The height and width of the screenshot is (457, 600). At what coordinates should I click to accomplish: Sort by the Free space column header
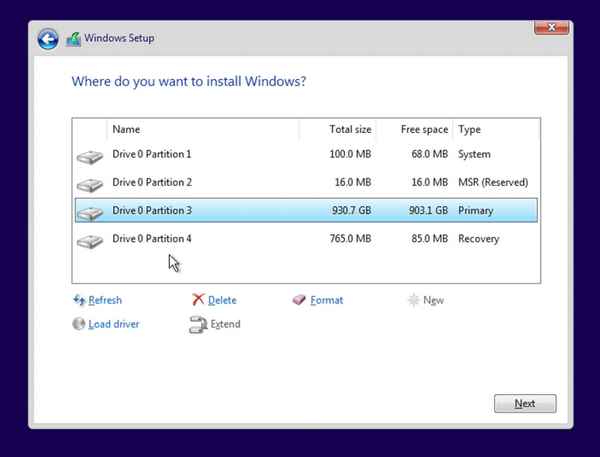coord(415,129)
